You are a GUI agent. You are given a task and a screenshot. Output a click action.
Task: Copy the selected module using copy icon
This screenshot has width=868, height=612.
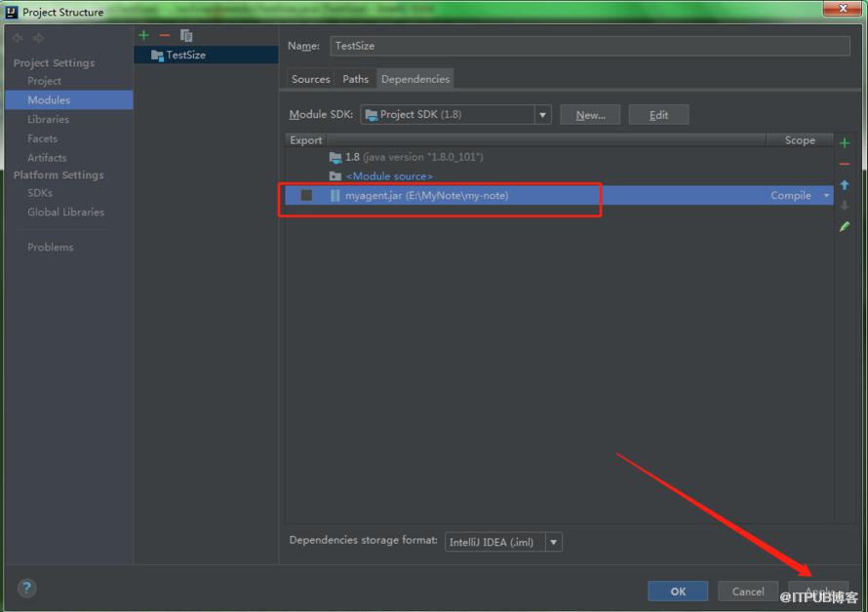coord(186,35)
